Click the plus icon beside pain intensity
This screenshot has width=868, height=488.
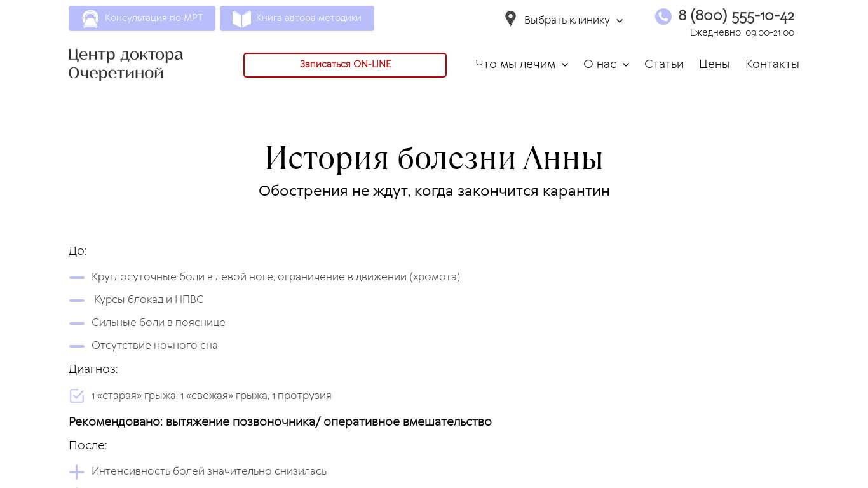click(x=77, y=471)
